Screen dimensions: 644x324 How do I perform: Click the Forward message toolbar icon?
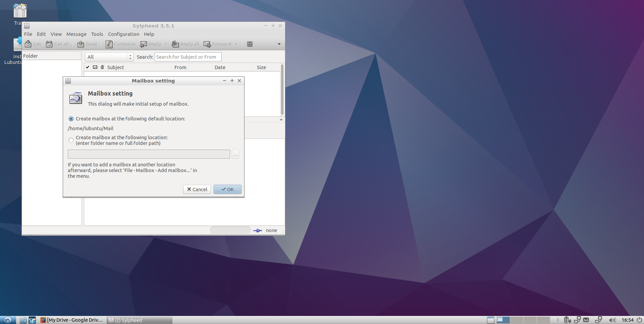207,44
